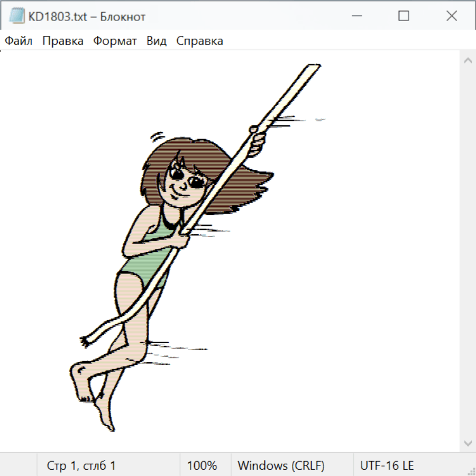476x476 pixels.
Task: Open the Вид menu
Action: 157,41
